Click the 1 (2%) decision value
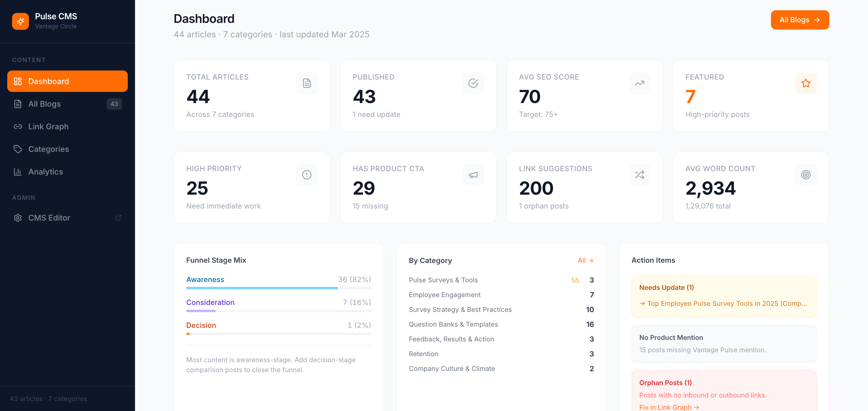 [x=359, y=325]
